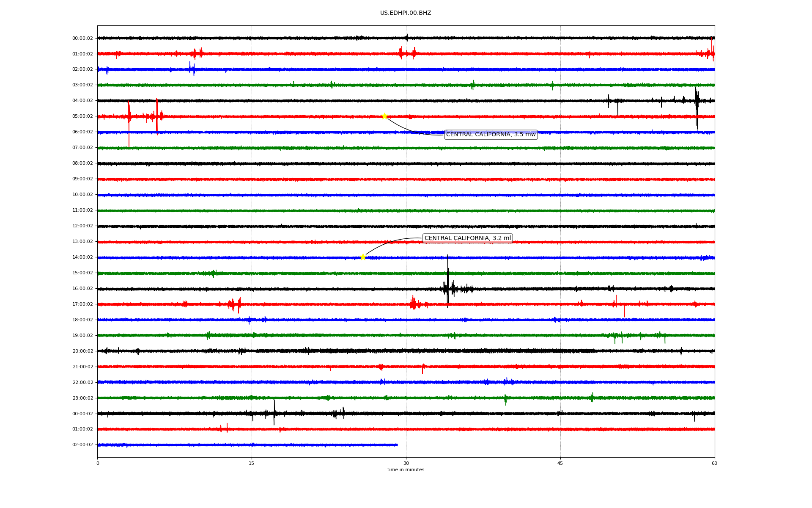Click the 16:00:02 row time label
The image size is (812, 508).
(82, 289)
